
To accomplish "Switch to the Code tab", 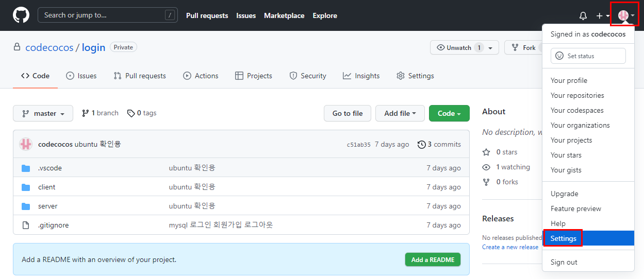I will (35, 76).
